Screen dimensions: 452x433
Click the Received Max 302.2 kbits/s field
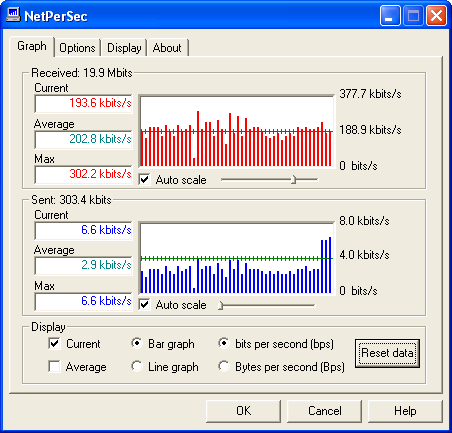click(x=84, y=175)
